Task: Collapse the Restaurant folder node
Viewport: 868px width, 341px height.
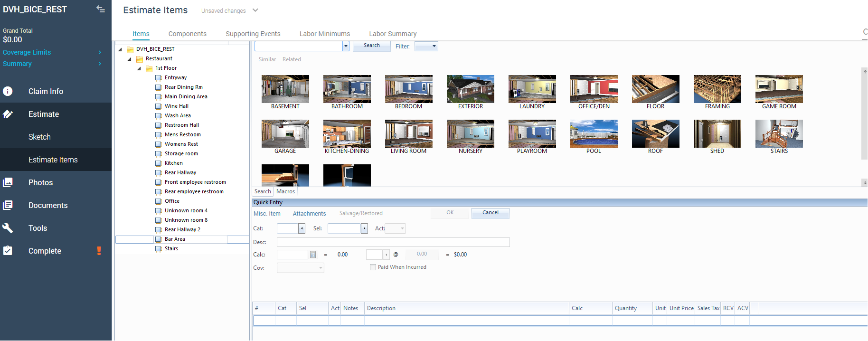Action: (129, 59)
